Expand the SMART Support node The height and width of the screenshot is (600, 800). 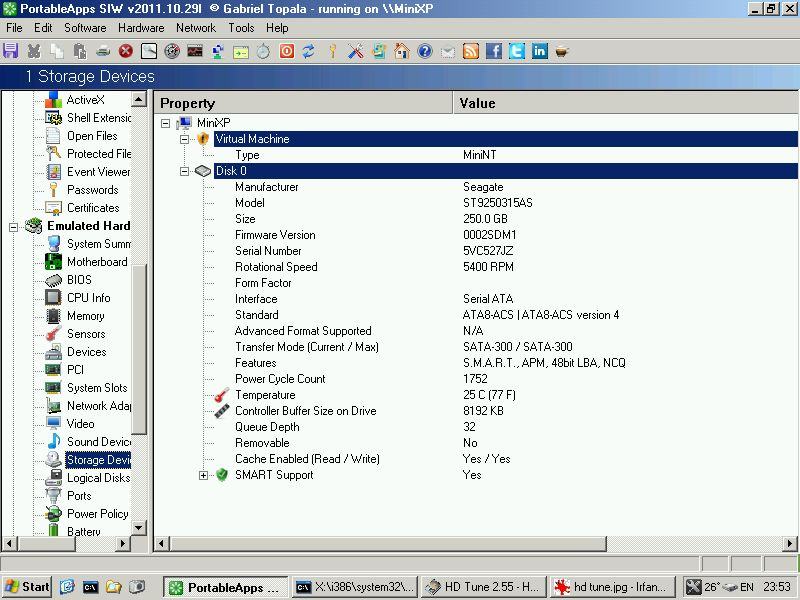(203, 475)
